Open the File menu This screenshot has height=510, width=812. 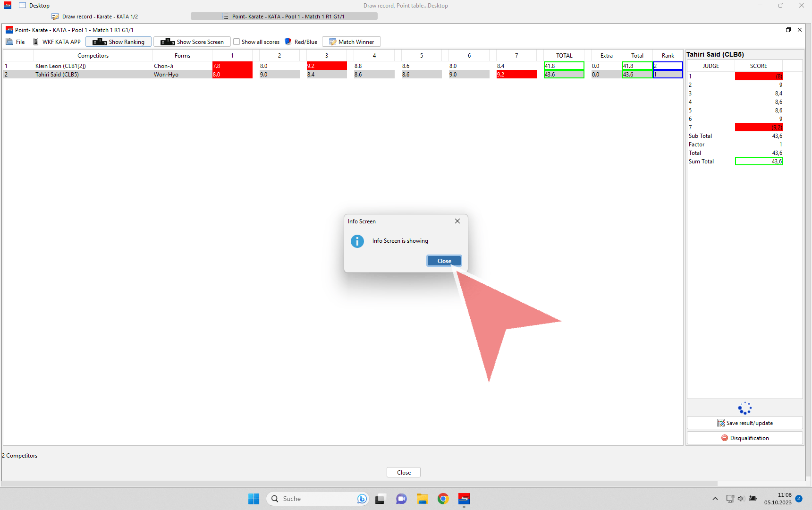click(x=16, y=42)
